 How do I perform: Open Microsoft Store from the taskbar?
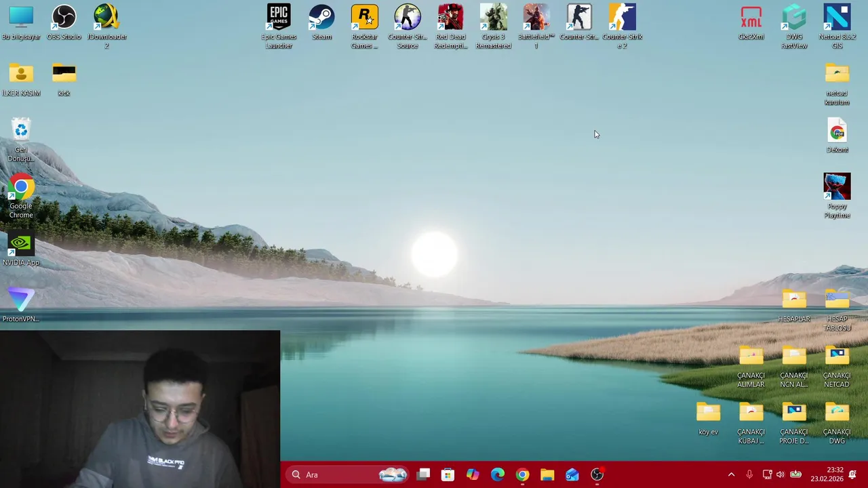(x=448, y=474)
